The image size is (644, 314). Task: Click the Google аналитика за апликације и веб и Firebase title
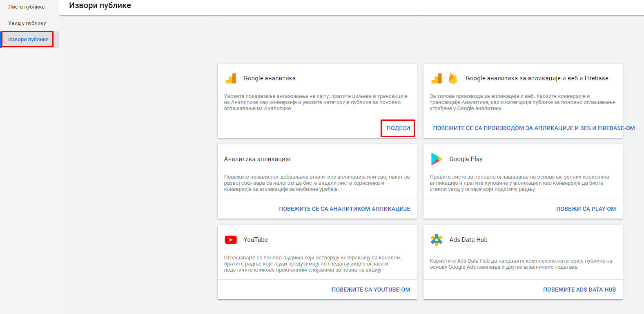tap(537, 78)
